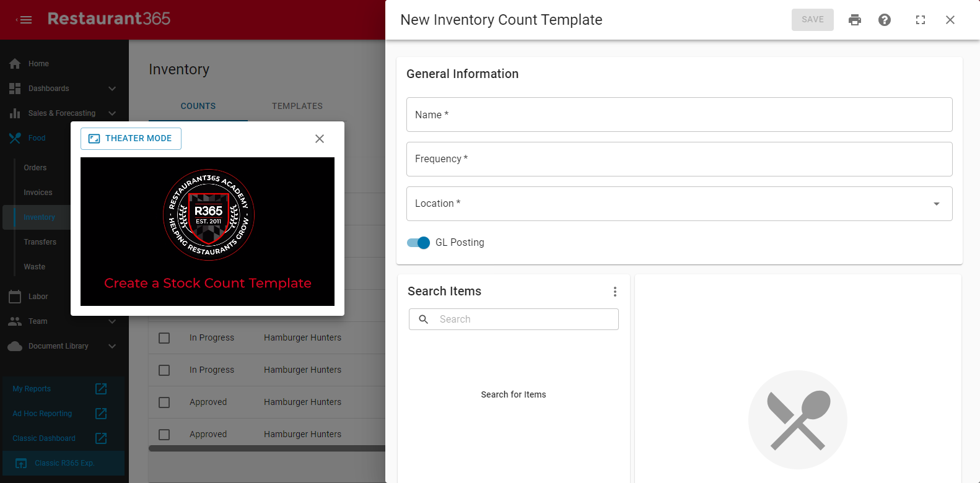The width and height of the screenshot is (980, 483).
Task: Click the Save button
Action: pyautogui.click(x=813, y=20)
